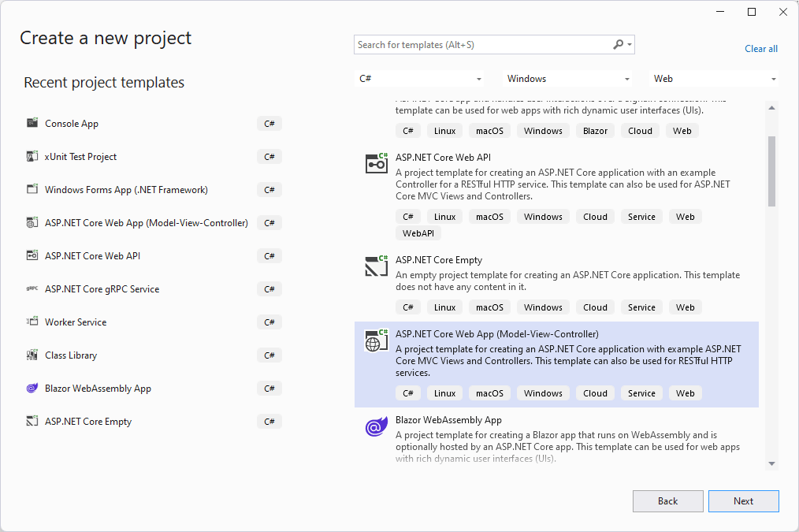Close the Create a new project dialog
Viewport: 799px width, 532px height.
click(x=783, y=12)
